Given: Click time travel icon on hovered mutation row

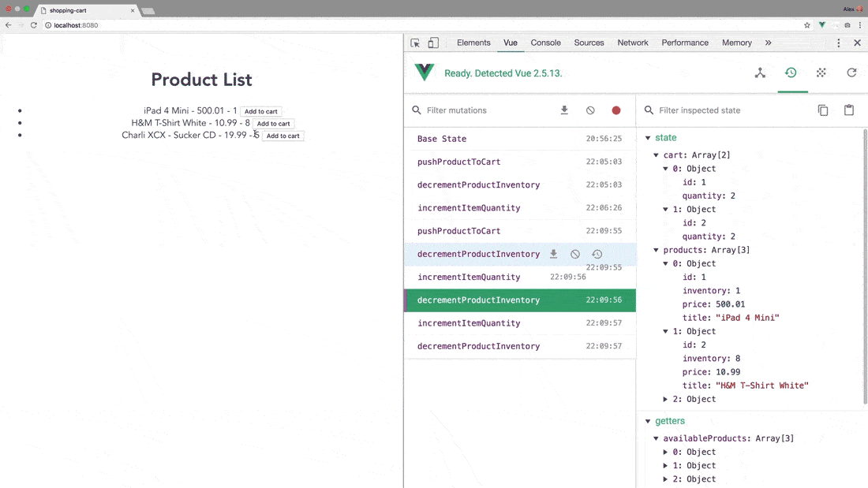Looking at the screenshot, I should click(x=597, y=254).
